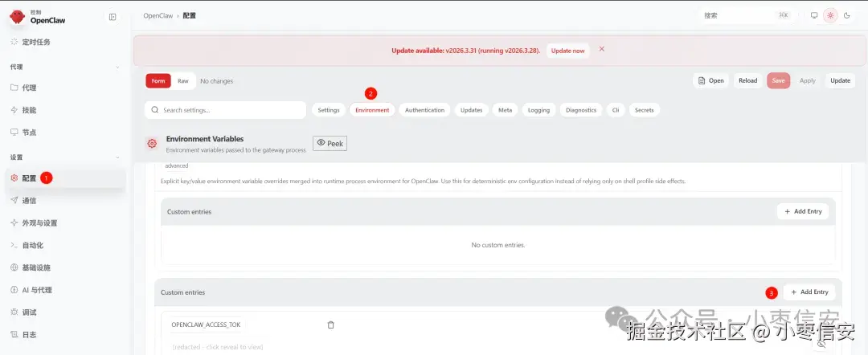Click the Reload button
This screenshot has height=355, width=868.
pyautogui.click(x=748, y=81)
